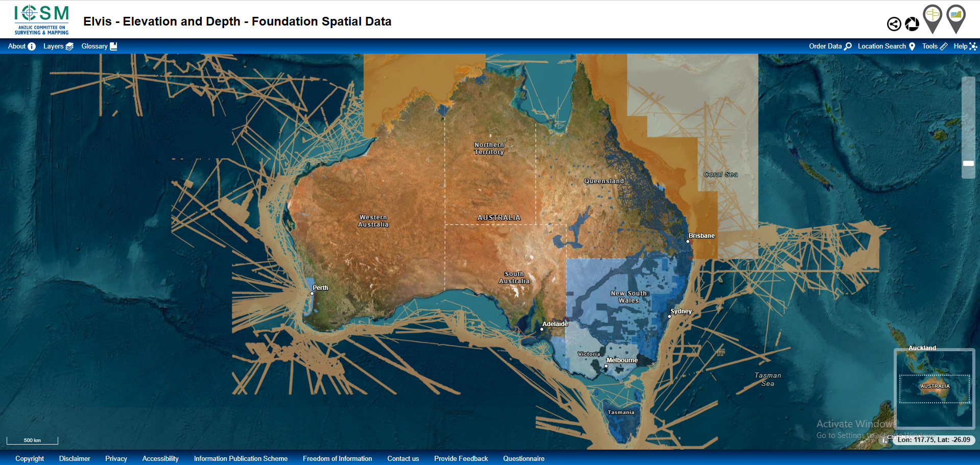980x465 pixels.
Task: Open the About menu
Action: (21, 46)
